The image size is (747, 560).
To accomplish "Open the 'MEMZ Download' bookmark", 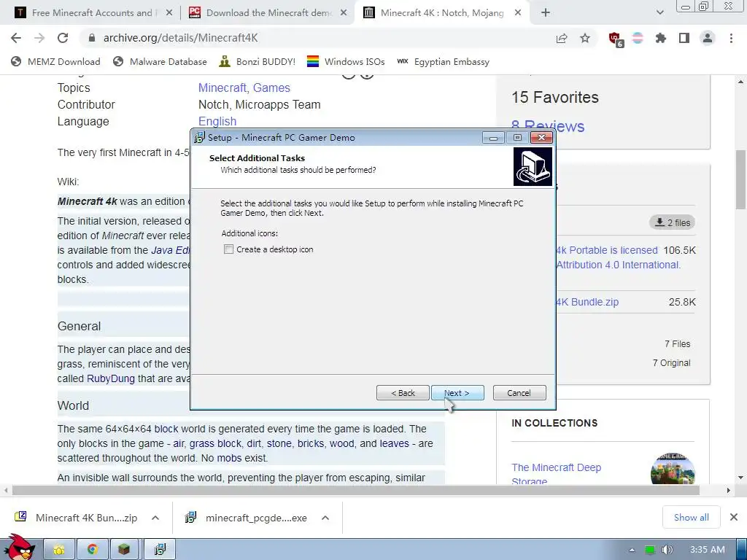I will (x=55, y=61).
